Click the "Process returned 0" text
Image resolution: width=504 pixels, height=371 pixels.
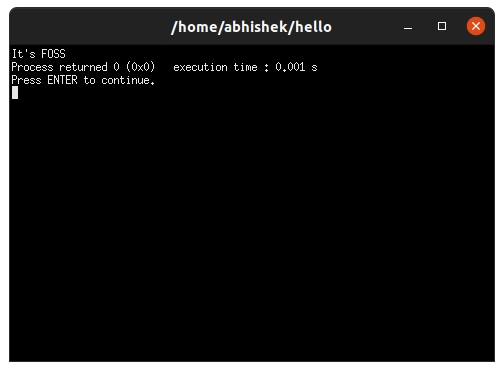[x=65, y=67]
